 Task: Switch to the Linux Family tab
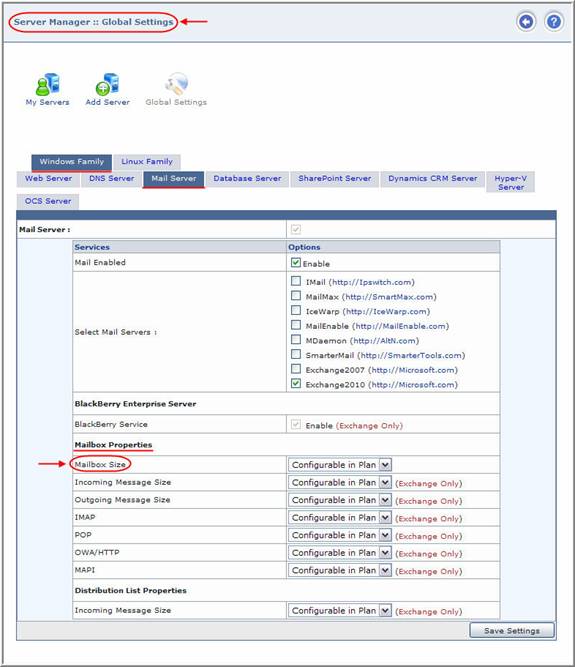click(147, 162)
